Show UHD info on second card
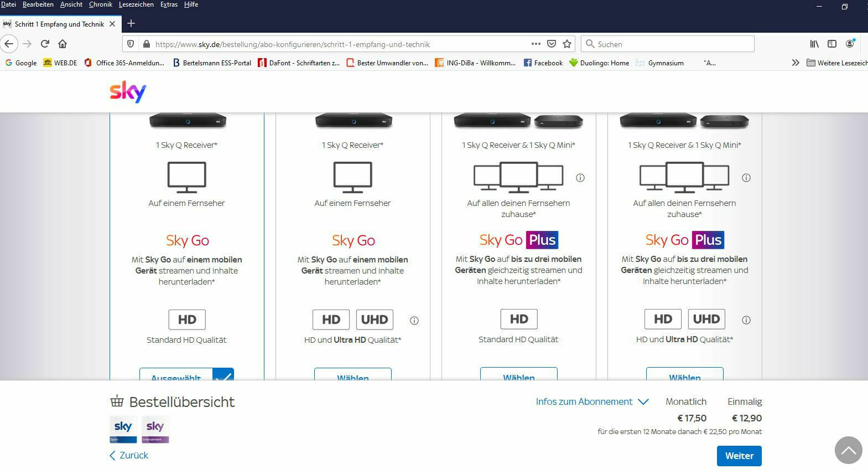 (414, 321)
